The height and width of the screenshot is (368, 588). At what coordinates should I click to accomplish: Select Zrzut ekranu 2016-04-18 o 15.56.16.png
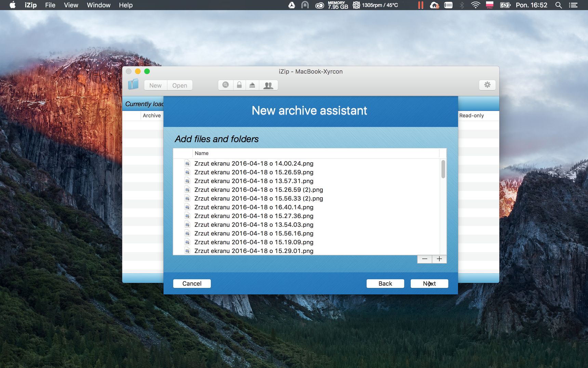[x=254, y=233]
